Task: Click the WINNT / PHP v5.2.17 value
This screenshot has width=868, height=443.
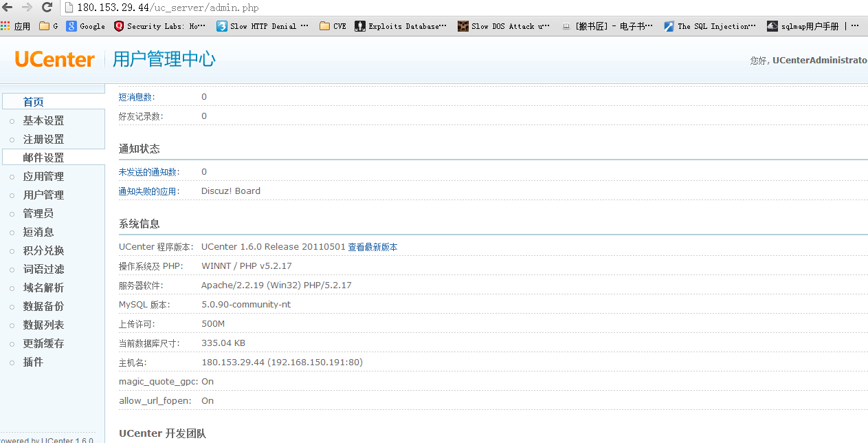Action: pyautogui.click(x=247, y=266)
